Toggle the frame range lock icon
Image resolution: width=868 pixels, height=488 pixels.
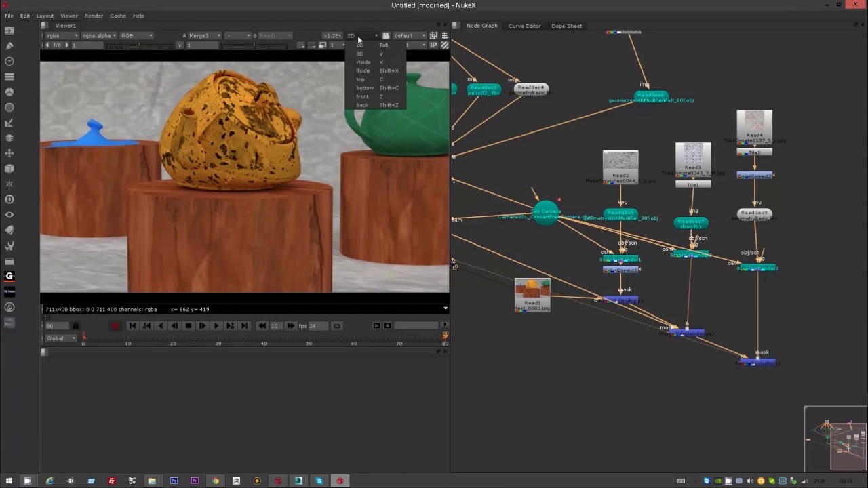(75, 326)
